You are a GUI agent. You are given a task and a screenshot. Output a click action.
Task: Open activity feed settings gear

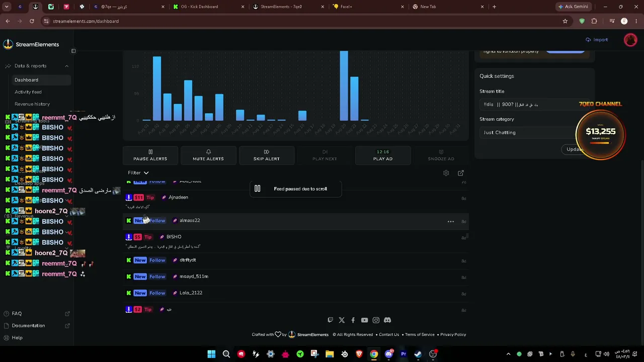pos(446,173)
